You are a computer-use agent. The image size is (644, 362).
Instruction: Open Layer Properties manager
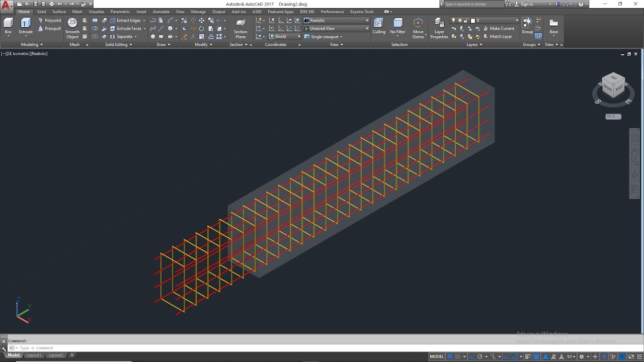coord(439,28)
